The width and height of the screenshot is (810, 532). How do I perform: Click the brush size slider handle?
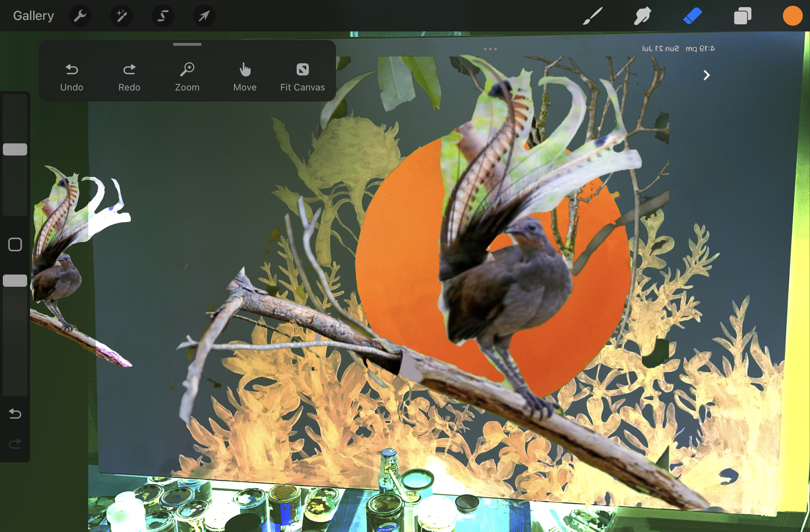click(x=15, y=149)
